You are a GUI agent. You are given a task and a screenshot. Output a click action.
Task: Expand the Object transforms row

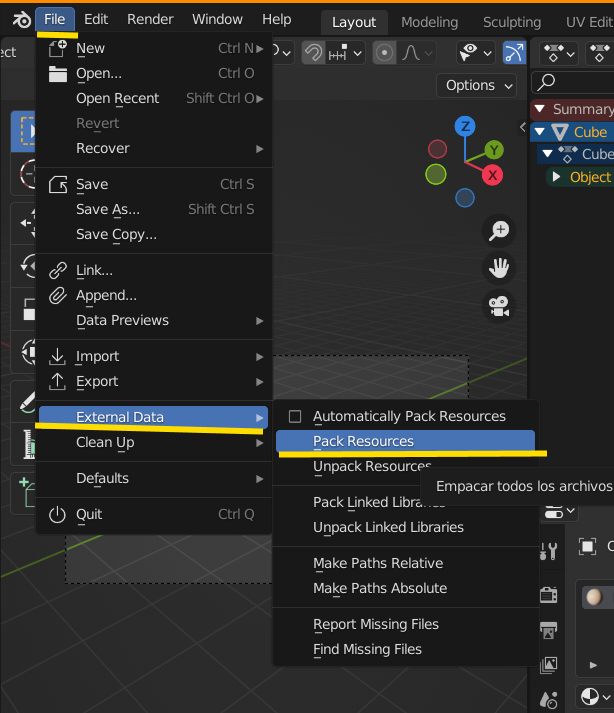(556, 176)
